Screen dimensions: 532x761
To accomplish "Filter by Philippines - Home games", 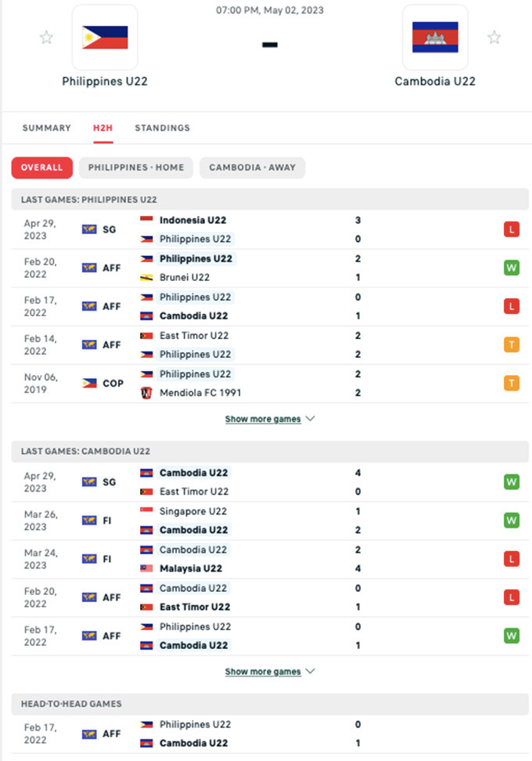I will pyautogui.click(x=136, y=168).
